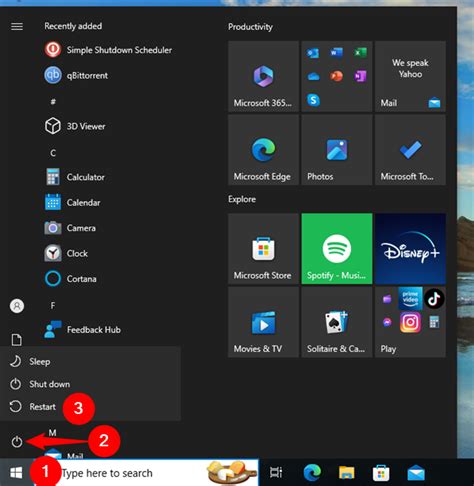Click the # letter index header
474x486 pixels.
[x=53, y=102]
